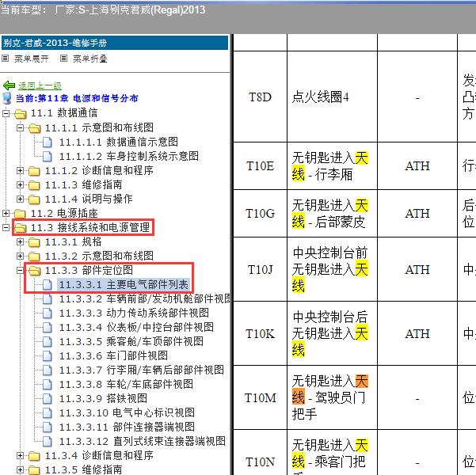Collapse the 11.1 数据通信 node
Image resolution: width=476 pixels, height=475 pixels.
point(6,113)
